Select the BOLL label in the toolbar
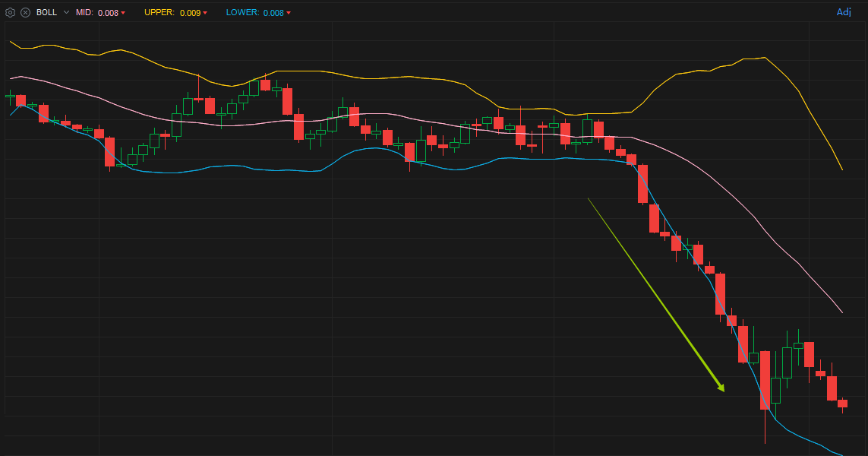Screen dimensions: 868x456 (46, 12)
